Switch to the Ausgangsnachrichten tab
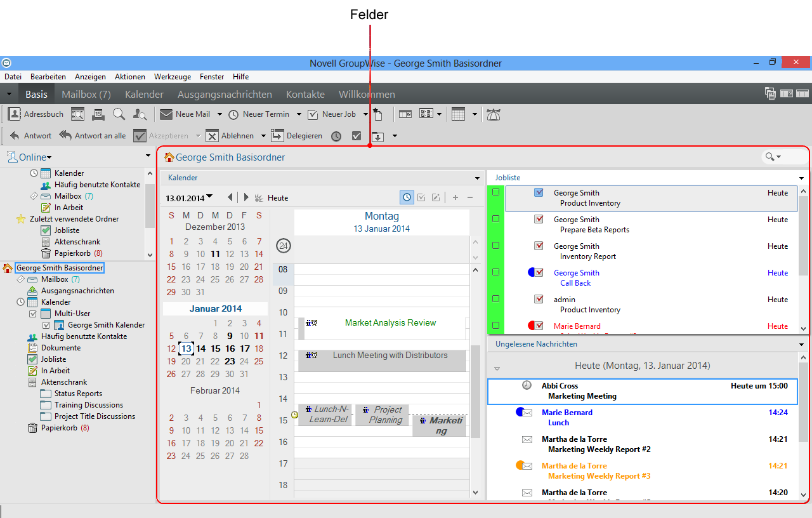Viewport: 812px width, 518px height. 225,94
